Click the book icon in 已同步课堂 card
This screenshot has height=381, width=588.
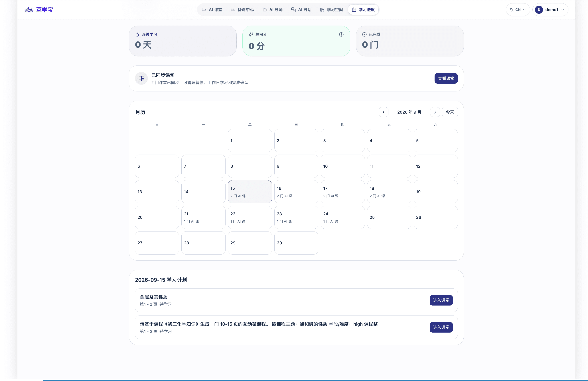141,78
